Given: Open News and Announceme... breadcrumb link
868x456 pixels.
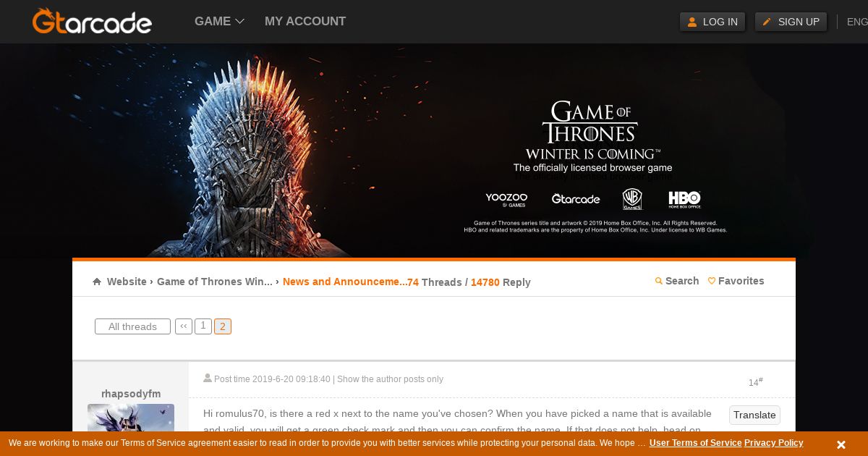Looking at the screenshot, I should pyautogui.click(x=344, y=282).
